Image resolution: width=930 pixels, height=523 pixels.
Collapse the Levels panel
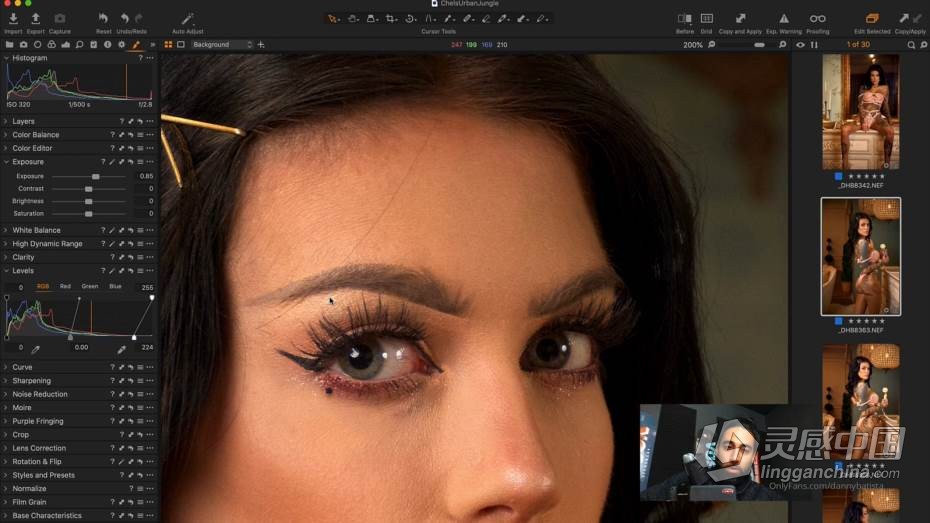(6, 270)
